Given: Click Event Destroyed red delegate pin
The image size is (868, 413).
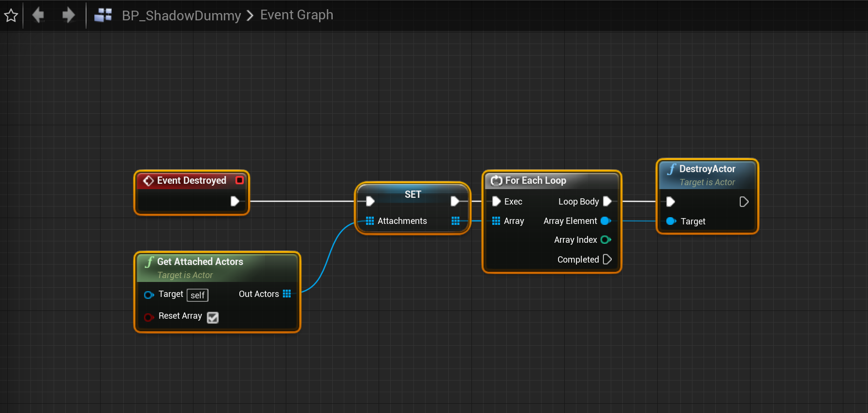Looking at the screenshot, I should point(239,180).
